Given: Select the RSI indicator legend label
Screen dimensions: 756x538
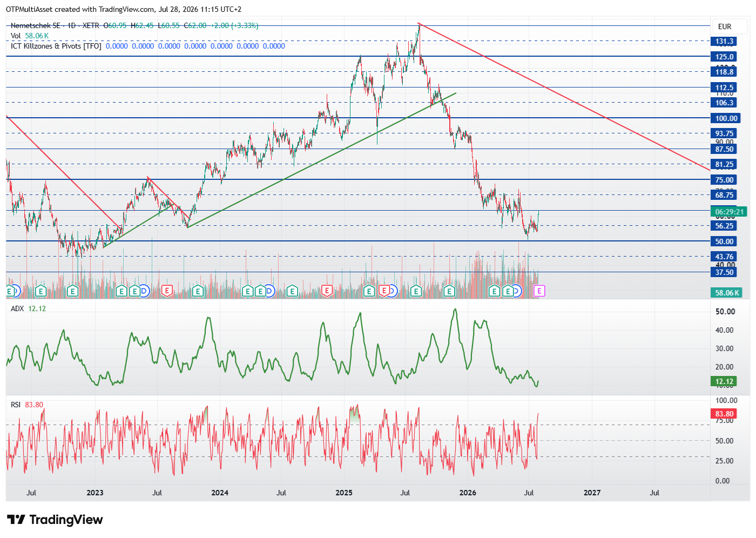Looking at the screenshot, I should (x=16, y=405).
